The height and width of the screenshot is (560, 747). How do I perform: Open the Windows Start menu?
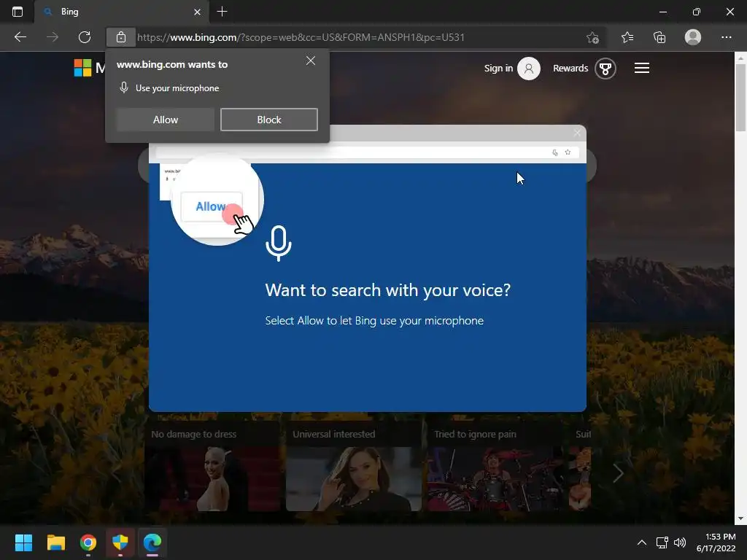pyautogui.click(x=23, y=542)
